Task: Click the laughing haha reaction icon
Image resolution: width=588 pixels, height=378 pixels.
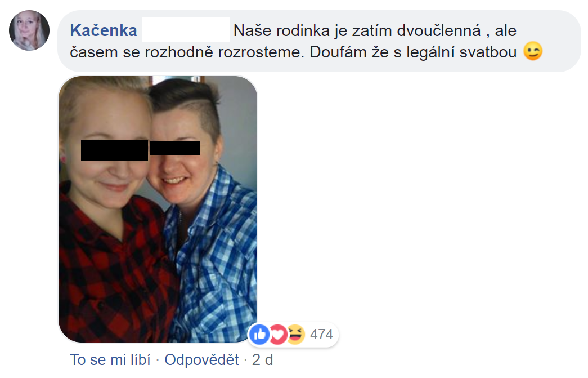Action: tap(296, 334)
